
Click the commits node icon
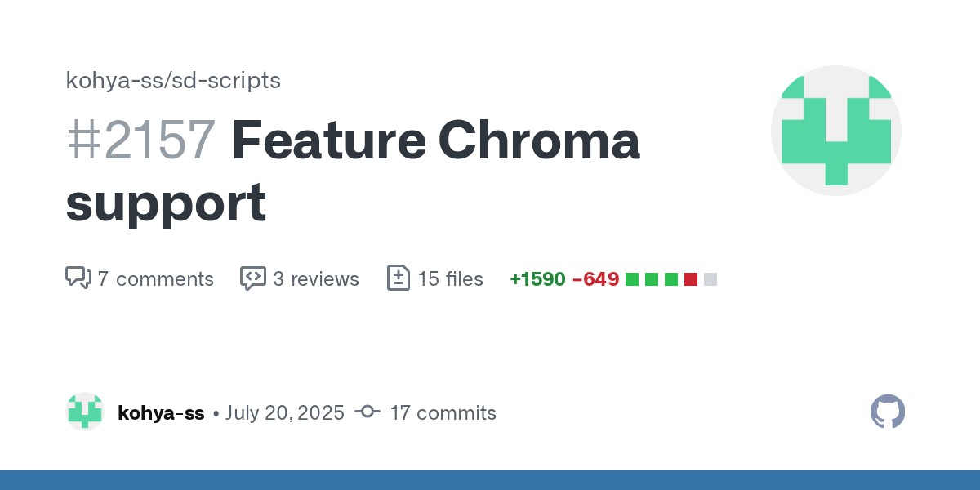click(x=367, y=412)
